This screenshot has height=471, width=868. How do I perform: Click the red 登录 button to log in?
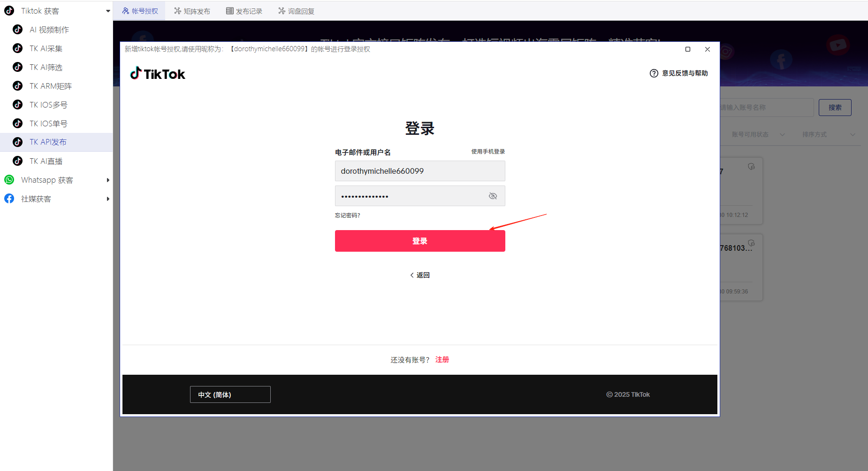click(419, 240)
